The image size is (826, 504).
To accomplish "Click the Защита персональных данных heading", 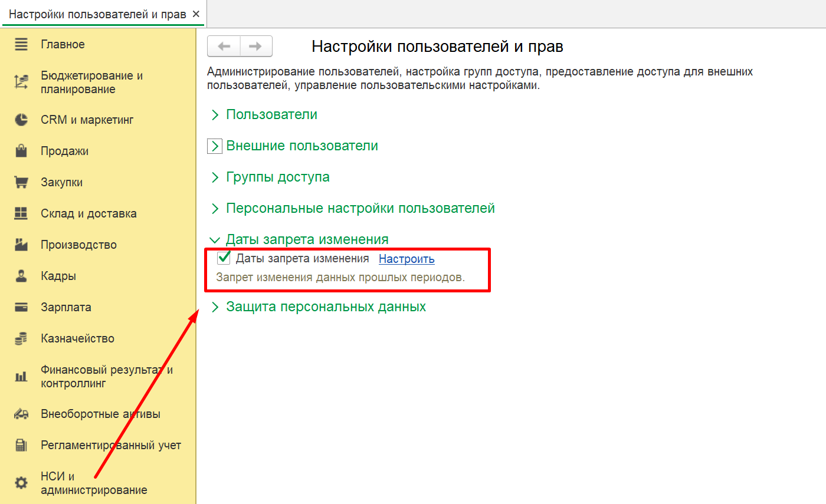I will click(326, 307).
